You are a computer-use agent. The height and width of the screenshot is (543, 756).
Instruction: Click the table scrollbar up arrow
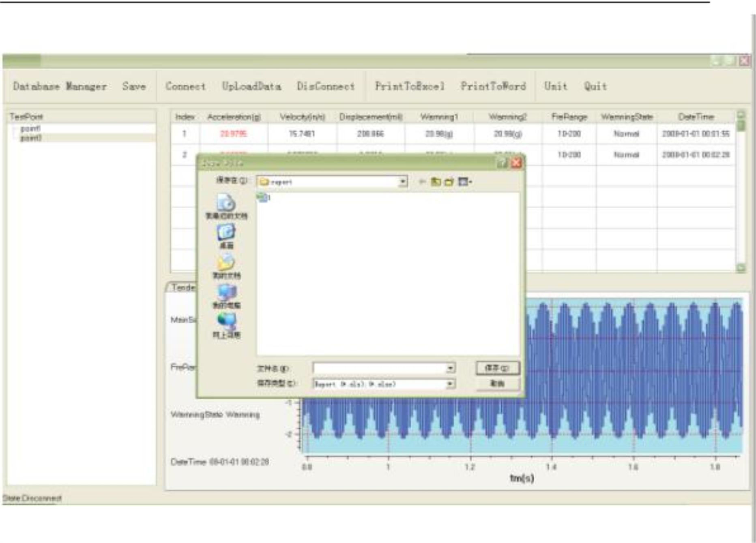[x=741, y=115]
